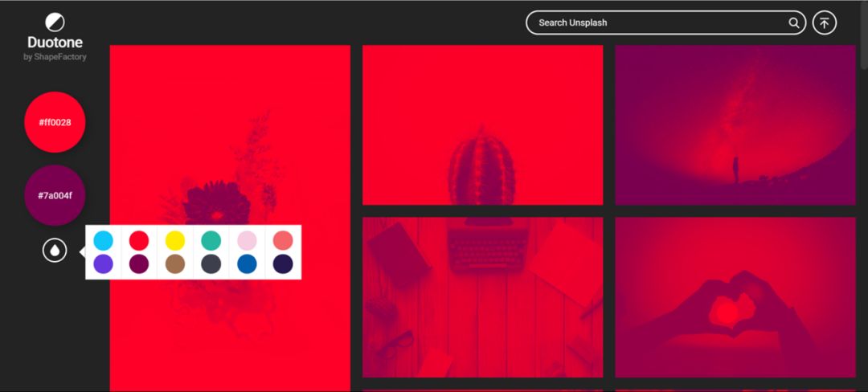Screen dimensions: 868x392
Task: Choose the coral salmon preset swatch
Action: [283, 240]
